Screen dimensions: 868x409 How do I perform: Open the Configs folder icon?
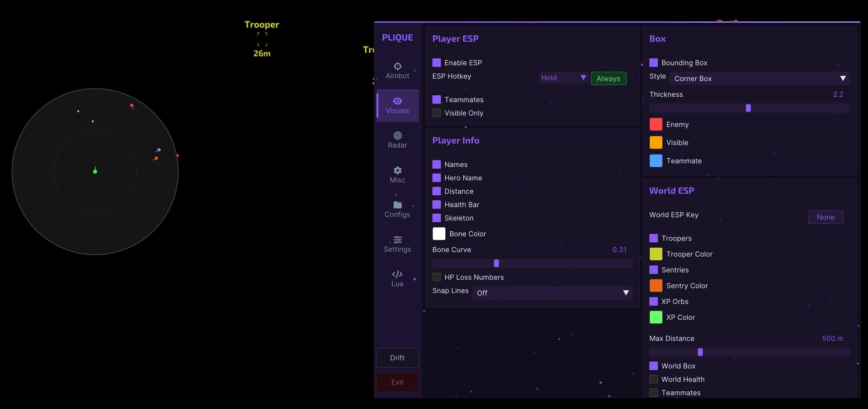[397, 205]
